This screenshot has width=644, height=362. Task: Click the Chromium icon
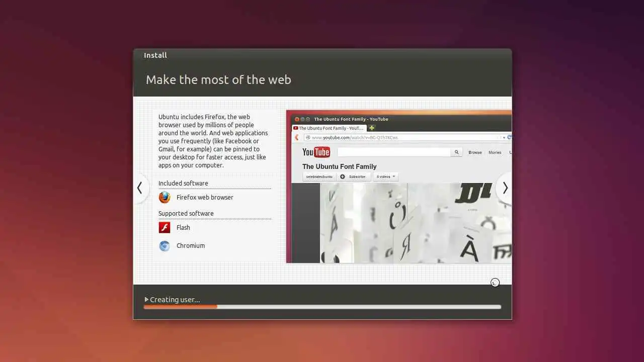[x=165, y=246]
